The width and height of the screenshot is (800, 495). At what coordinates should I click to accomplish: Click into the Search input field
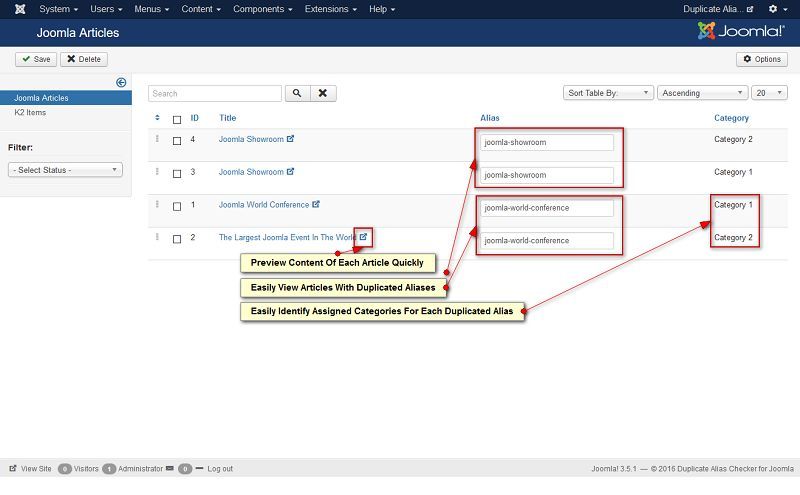pos(215,93)
